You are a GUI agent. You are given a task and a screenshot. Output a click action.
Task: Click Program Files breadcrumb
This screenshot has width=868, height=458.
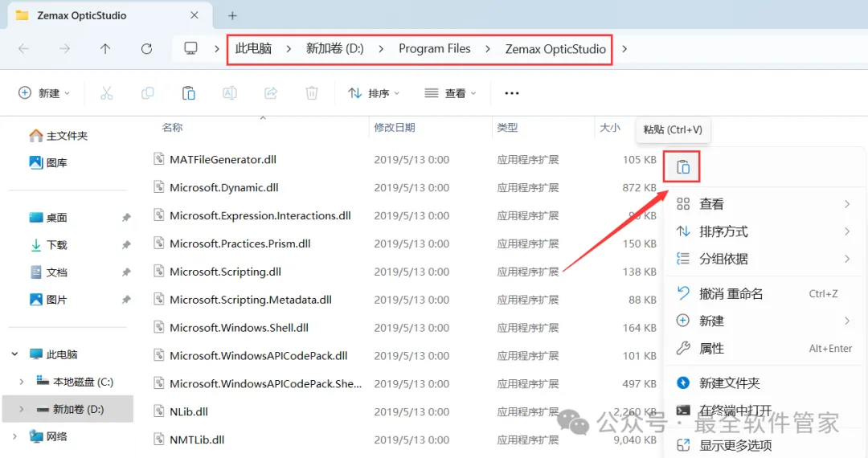(435, 49)
